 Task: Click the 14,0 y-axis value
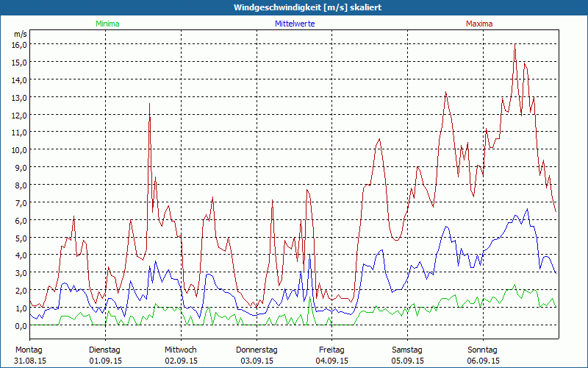(x=19, y=80)
